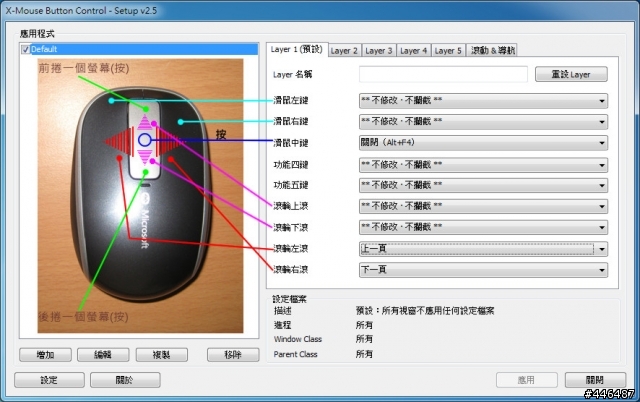The width and height of the screenshot is (640, 402).
Task: Select the Default application profile row
Action: (x=139, y=49)
